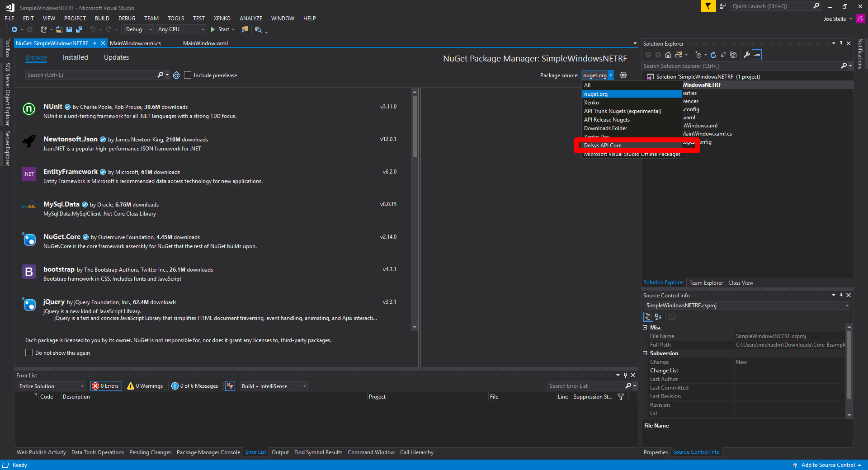The width and height of the screenshot is (868, 470).
Task: Collapse the Subversion property category
Action: (x=645, y=353)
